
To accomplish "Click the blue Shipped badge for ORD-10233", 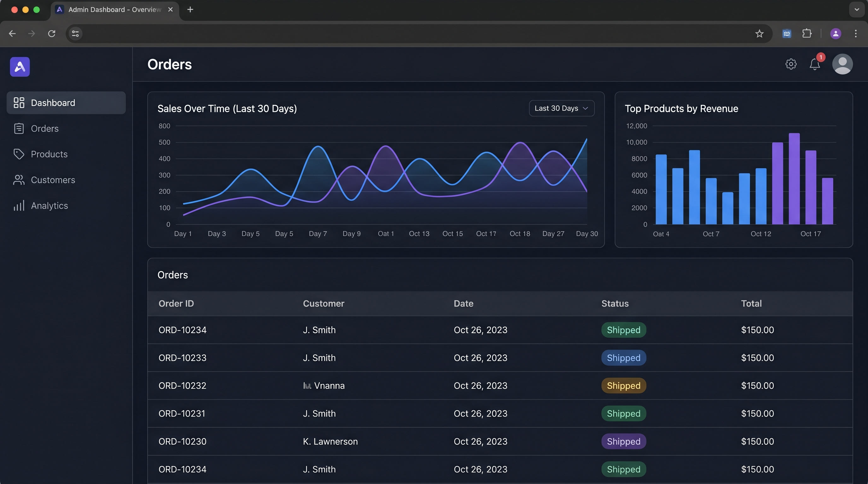I will click(624, 358).
